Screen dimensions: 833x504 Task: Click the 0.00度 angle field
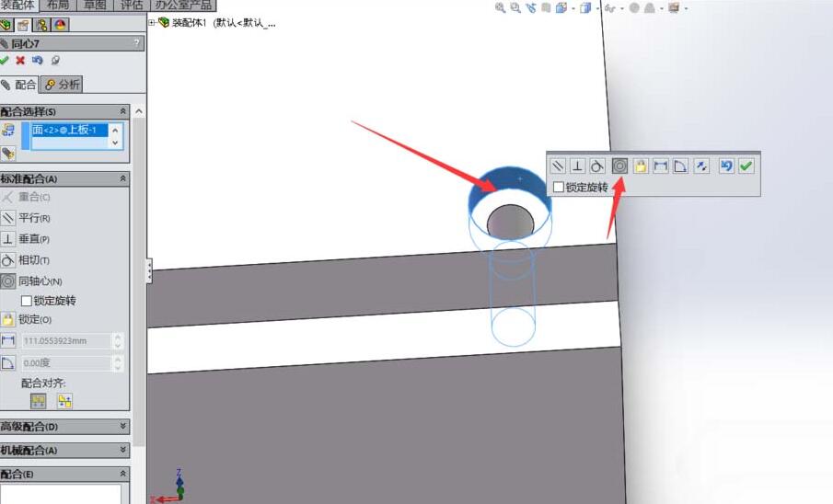(x=66, y=363)
